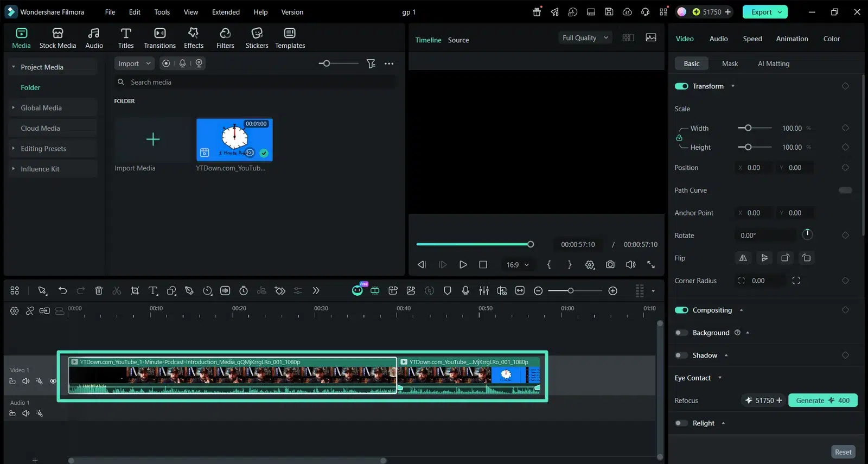Open the Stock Media panel

[58, 39]
